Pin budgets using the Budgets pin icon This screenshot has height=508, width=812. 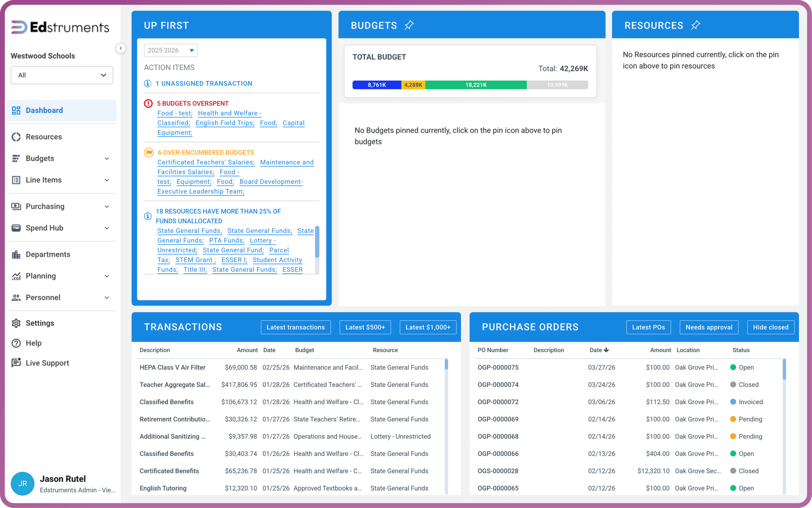(409, 25)
